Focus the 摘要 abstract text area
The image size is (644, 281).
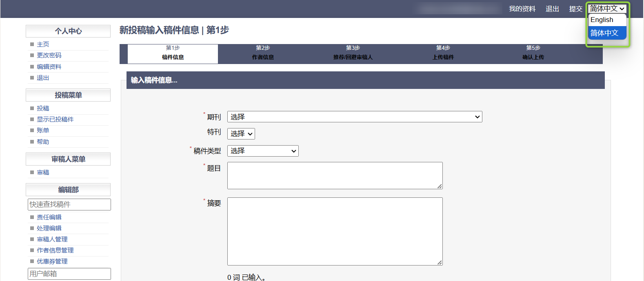[x=335, y=231]
